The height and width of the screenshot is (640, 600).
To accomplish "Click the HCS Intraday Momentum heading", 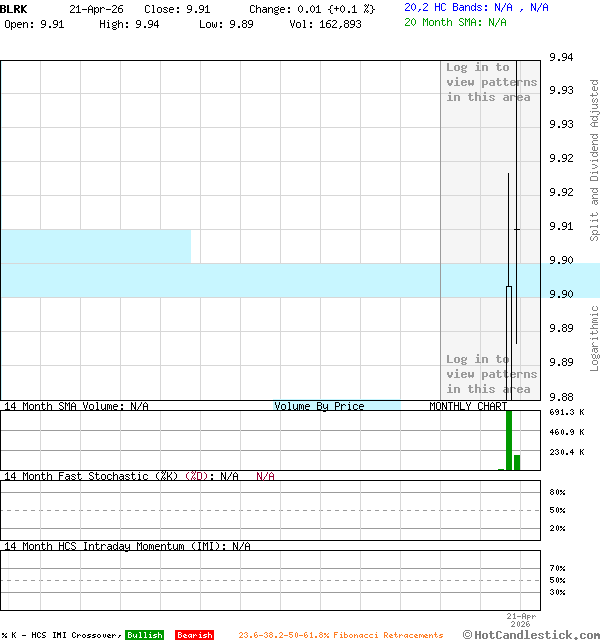I will point(127,546).
